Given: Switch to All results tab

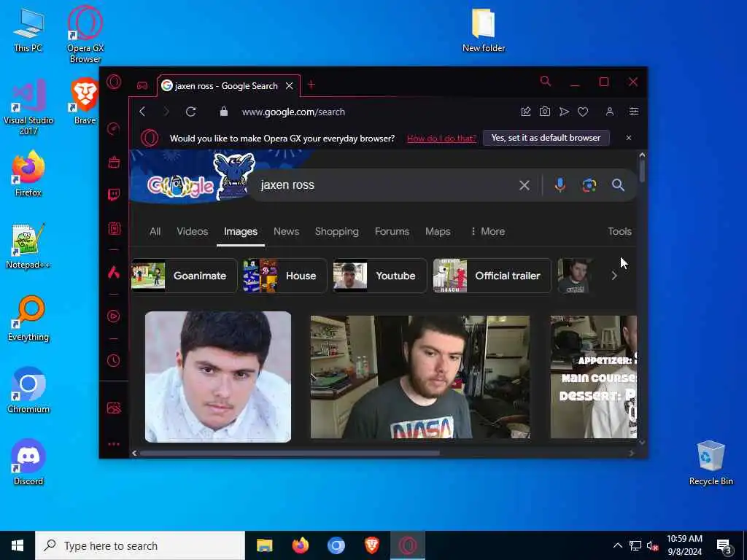Looking at the screenshot, I should click(155, 231).
